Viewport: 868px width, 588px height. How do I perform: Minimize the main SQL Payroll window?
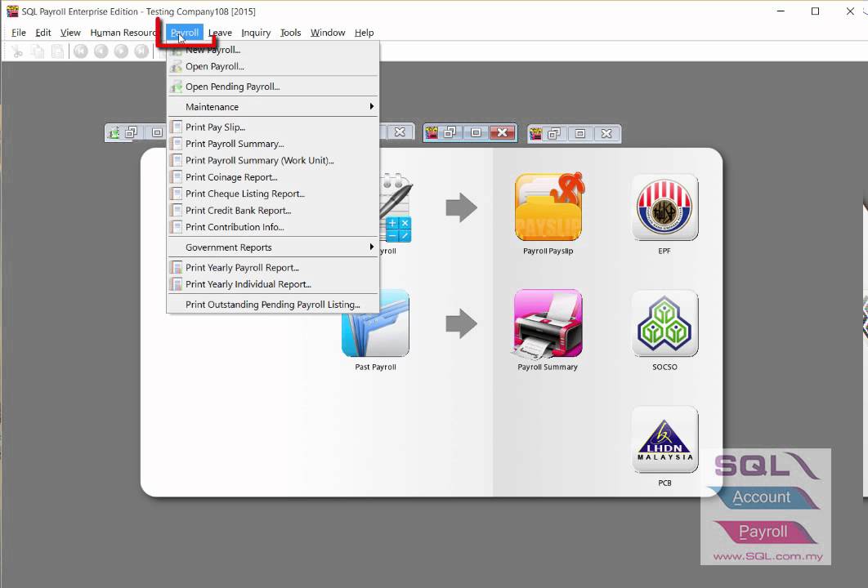(x=781, y=11)
